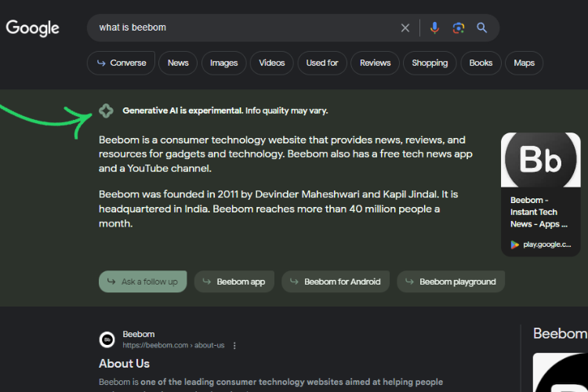
Task: Select the Reviews filter chip
Action: tap(375, 63)
